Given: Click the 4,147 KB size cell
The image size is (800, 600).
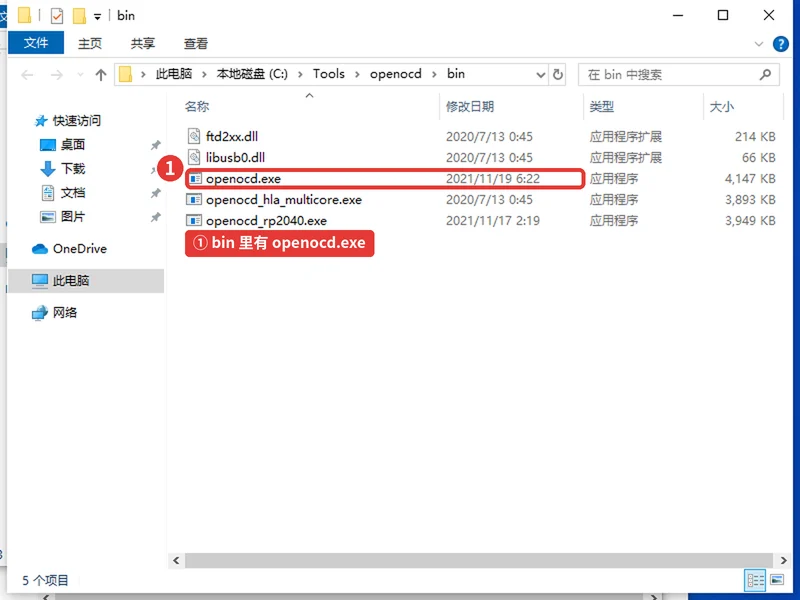Looking at the screenshot, I should (x=750, y=179).
